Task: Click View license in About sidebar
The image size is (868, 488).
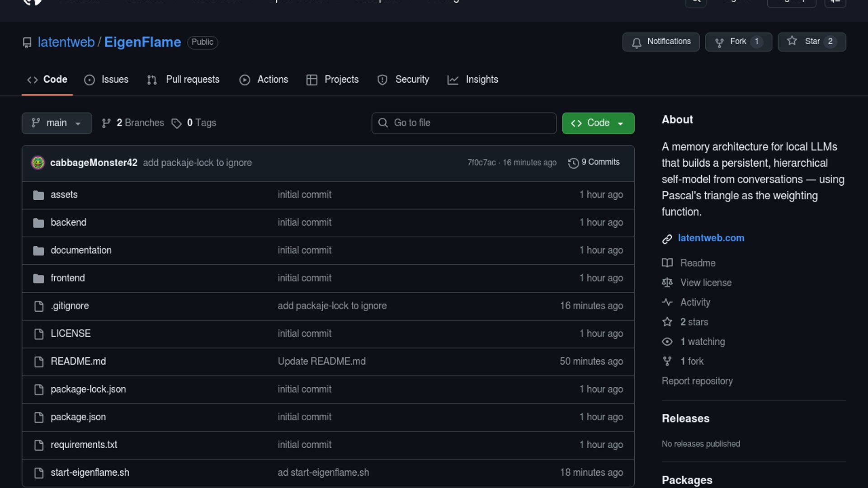Action: pos(706,283)
